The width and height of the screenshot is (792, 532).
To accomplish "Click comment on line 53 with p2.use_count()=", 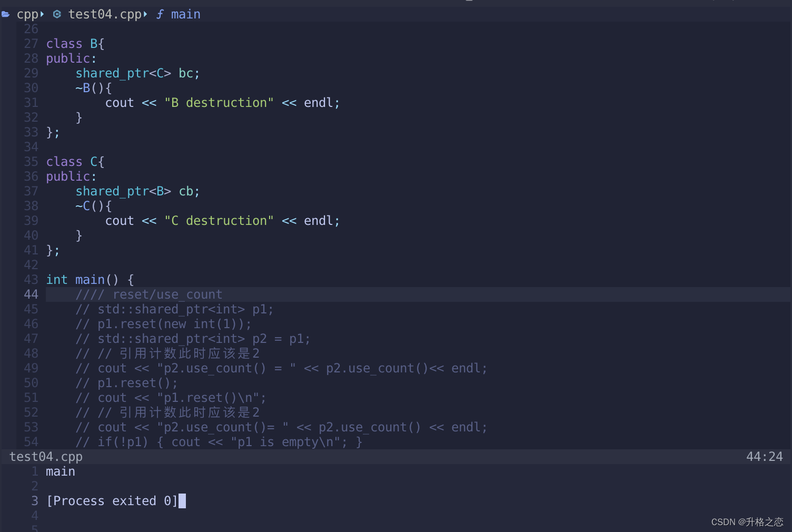I will 281,427.
